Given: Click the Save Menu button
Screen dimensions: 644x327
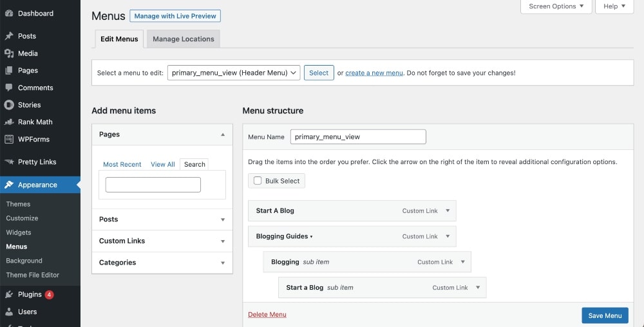Looking at the screenshot, I should pos(605,315).
